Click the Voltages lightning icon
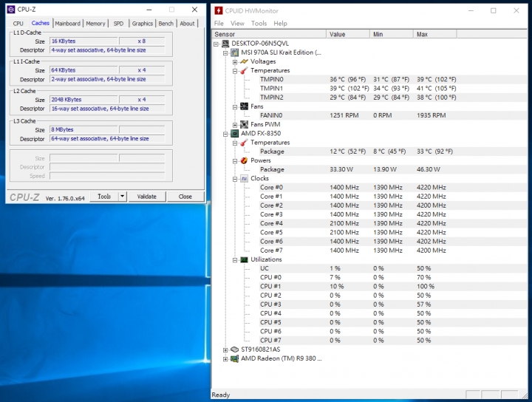This screenshot has width=532, height=402. [245, 61]
